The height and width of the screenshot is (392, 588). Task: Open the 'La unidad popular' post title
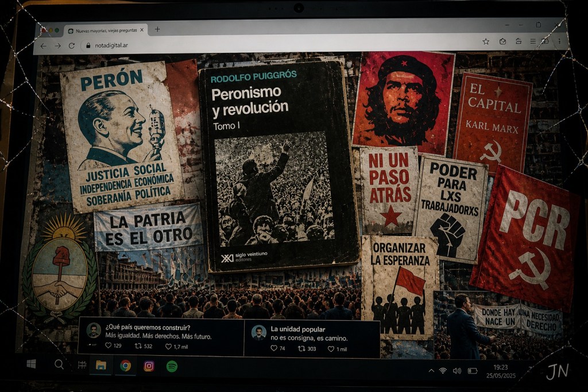click(x=298, y=329)
